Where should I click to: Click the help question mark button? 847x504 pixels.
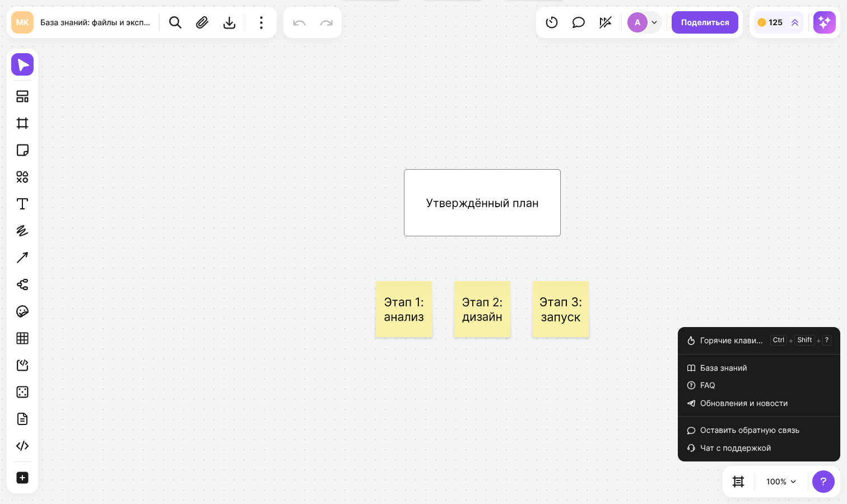823,482
